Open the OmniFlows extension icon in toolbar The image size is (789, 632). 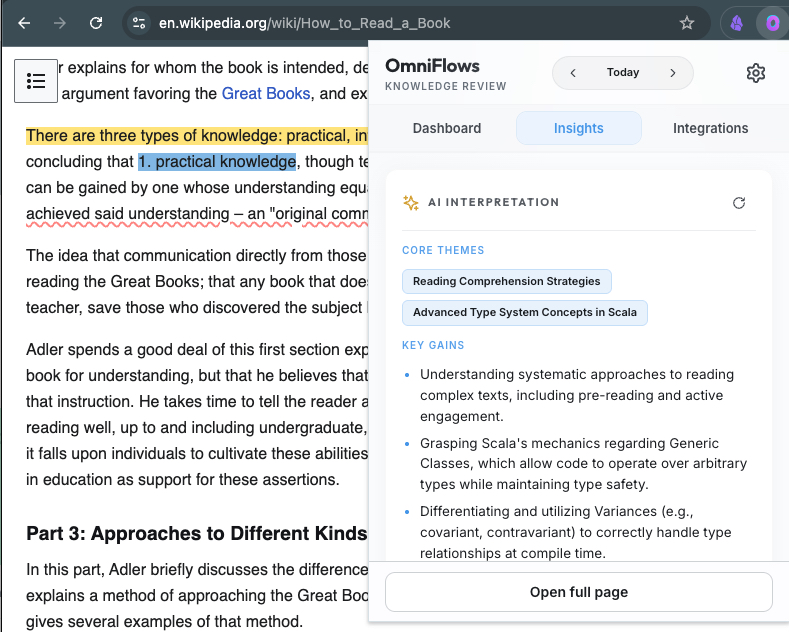click(772, 23)
